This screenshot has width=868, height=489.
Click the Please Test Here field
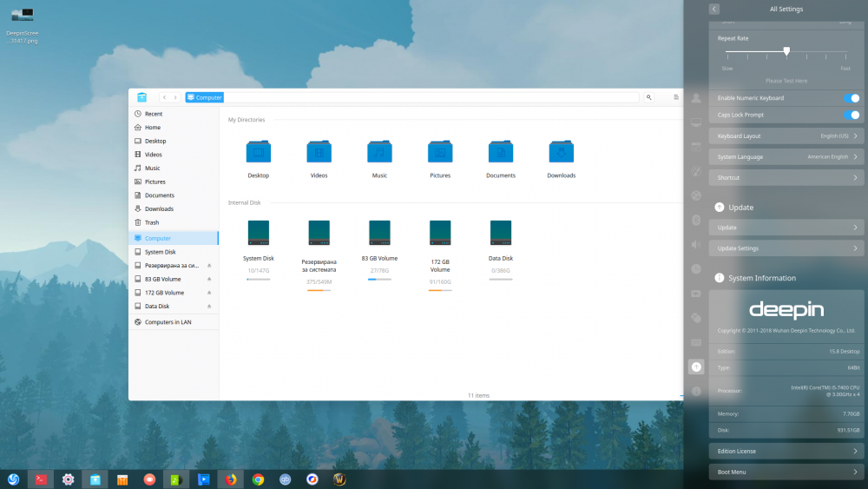point(786,81)
